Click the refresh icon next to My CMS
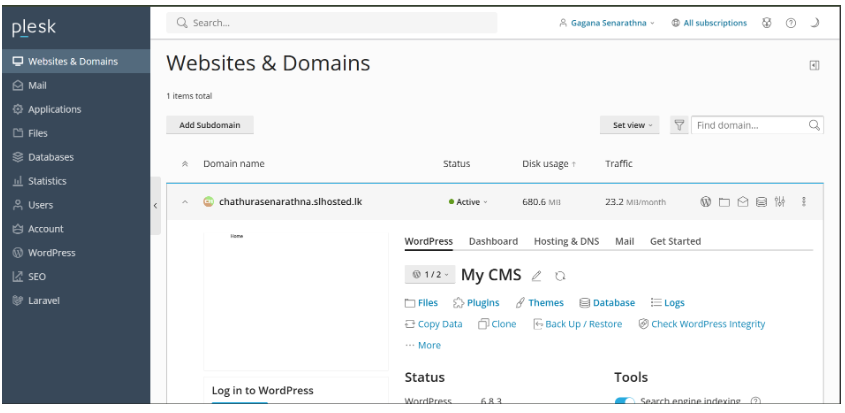Image resolution: width=845 pixels, height=413 pixels. tap(560, 276)
